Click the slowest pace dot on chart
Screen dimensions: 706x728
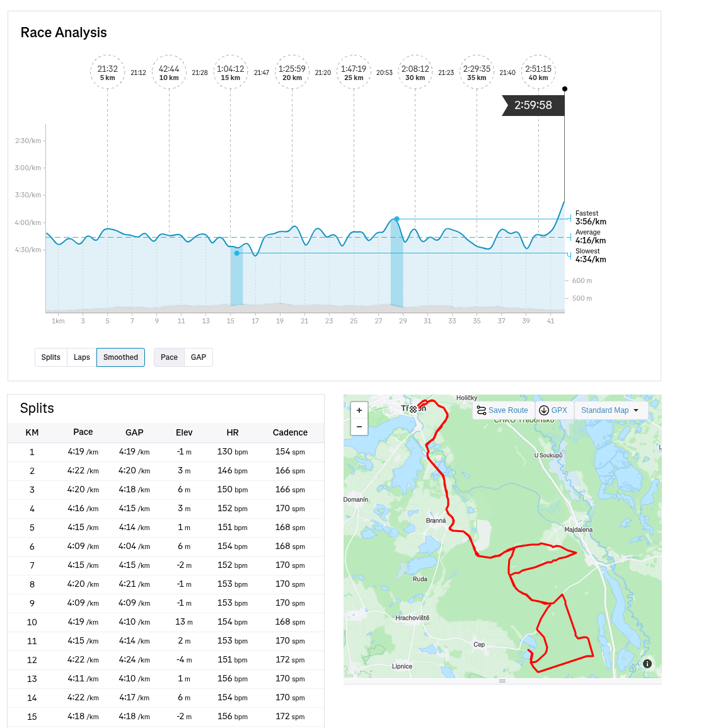pos(237,253)
